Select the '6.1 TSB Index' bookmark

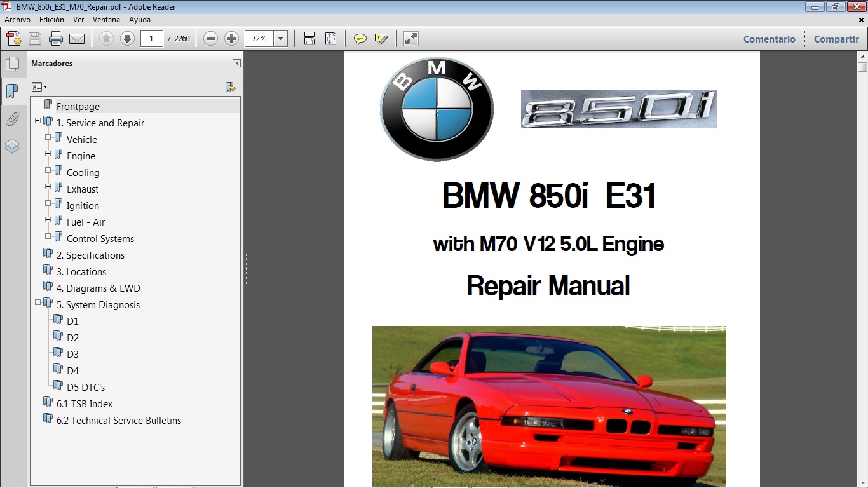[x=85, y=403]
